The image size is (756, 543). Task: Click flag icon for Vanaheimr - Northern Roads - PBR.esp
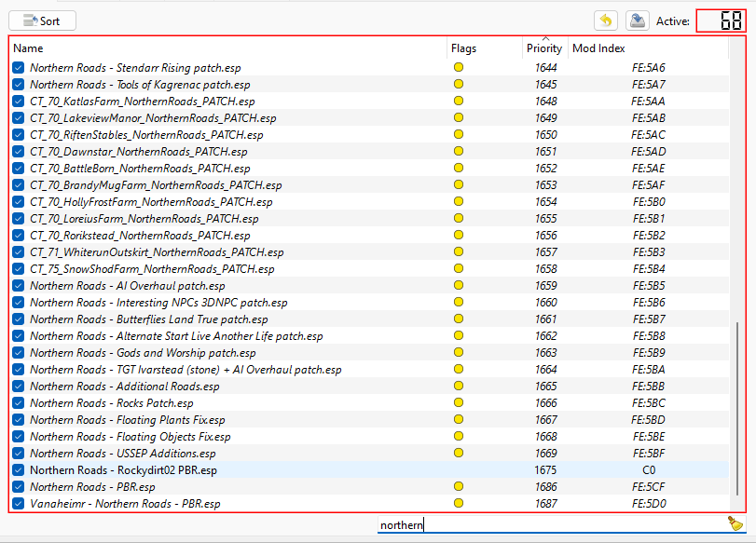point(459,503)
